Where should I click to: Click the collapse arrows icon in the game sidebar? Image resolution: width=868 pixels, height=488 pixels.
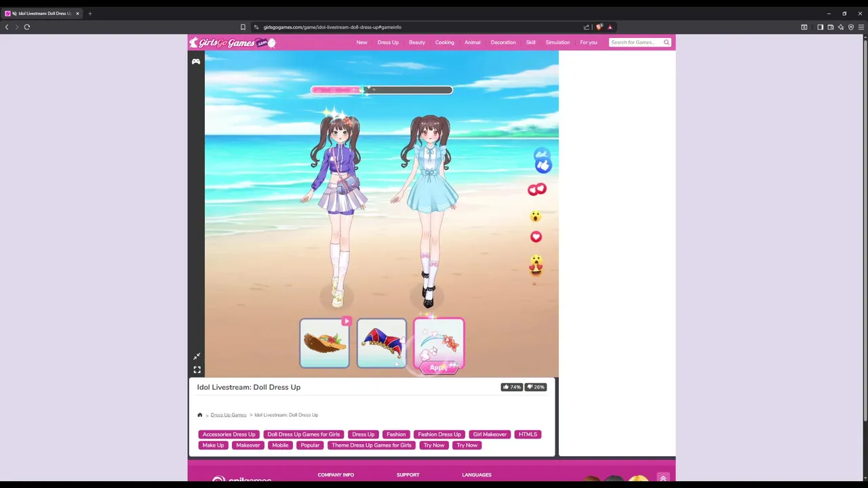tap(197, 357)
